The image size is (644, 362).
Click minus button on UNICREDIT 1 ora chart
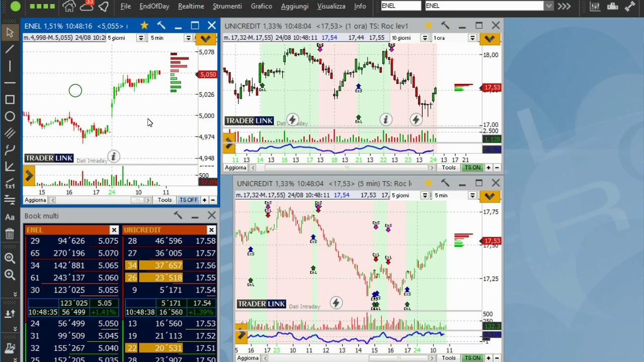497,167
